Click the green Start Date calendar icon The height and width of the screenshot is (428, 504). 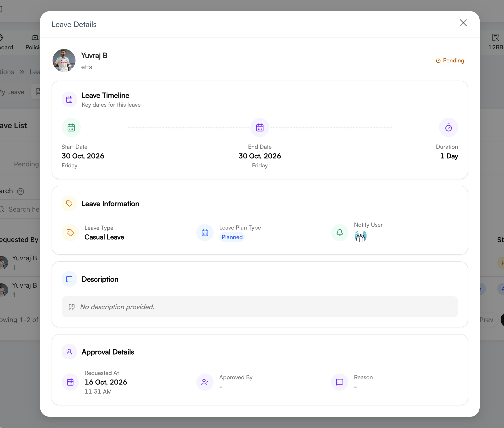[x=71, y=127]
